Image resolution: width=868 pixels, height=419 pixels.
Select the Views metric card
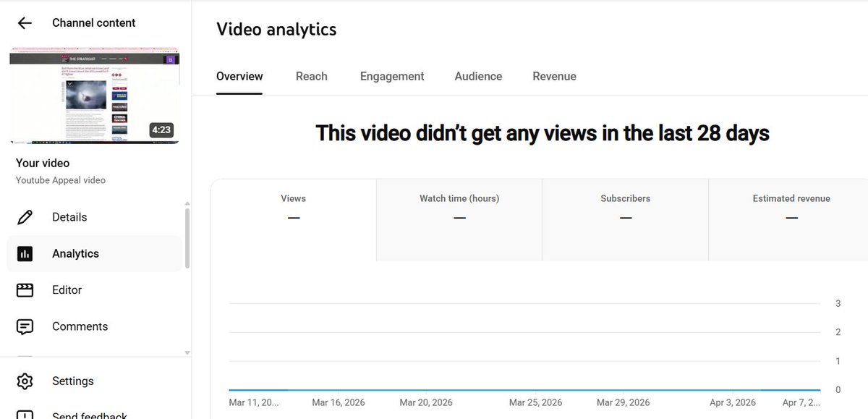pyautogui.click(x=293, y=220)
